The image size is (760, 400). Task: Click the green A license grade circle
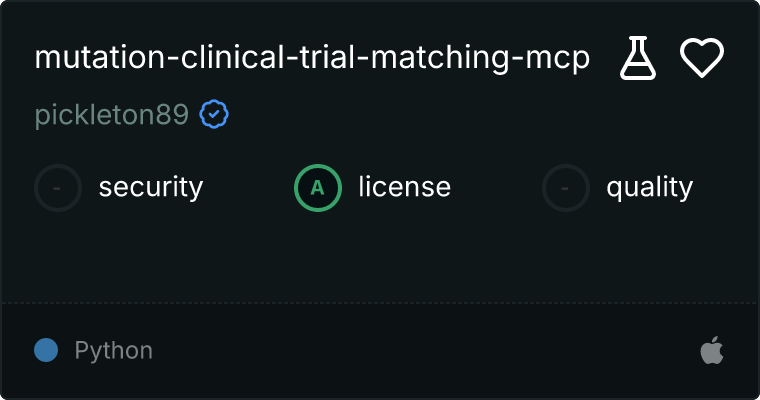pos(317,188)
